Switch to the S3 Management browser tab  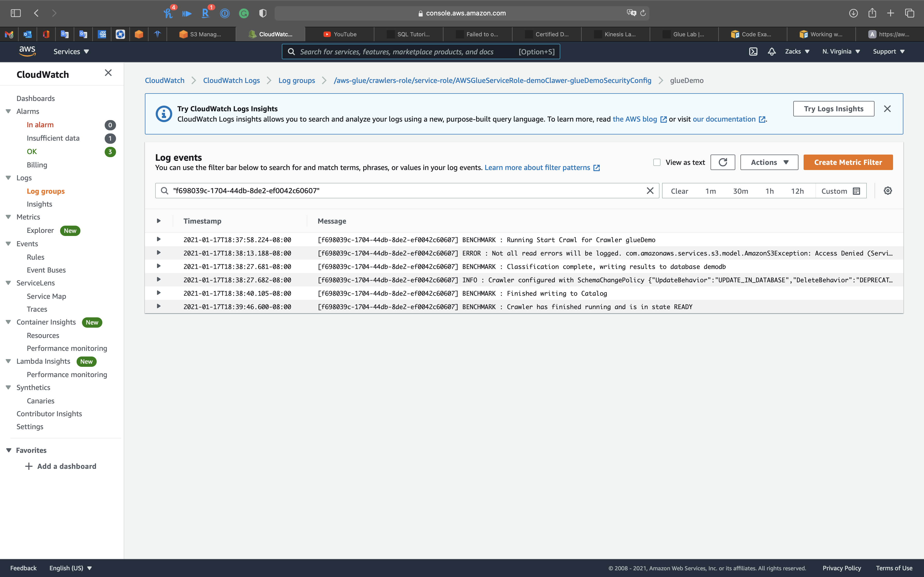coord(201,34)
